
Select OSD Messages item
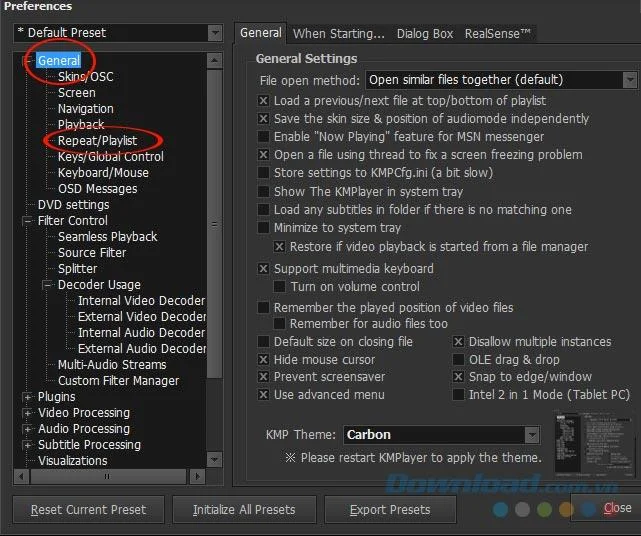coord(97,189)
